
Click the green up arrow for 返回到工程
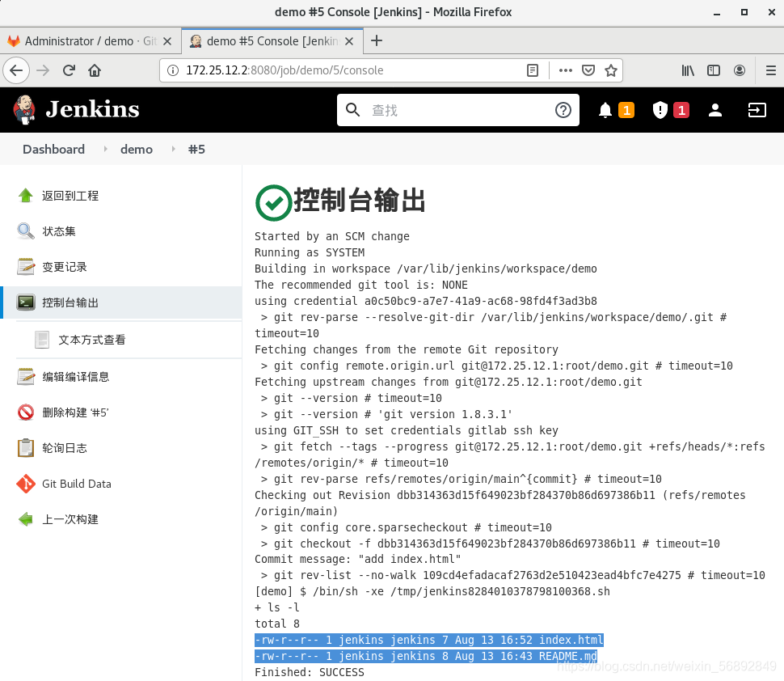click(x=26, y=196)
